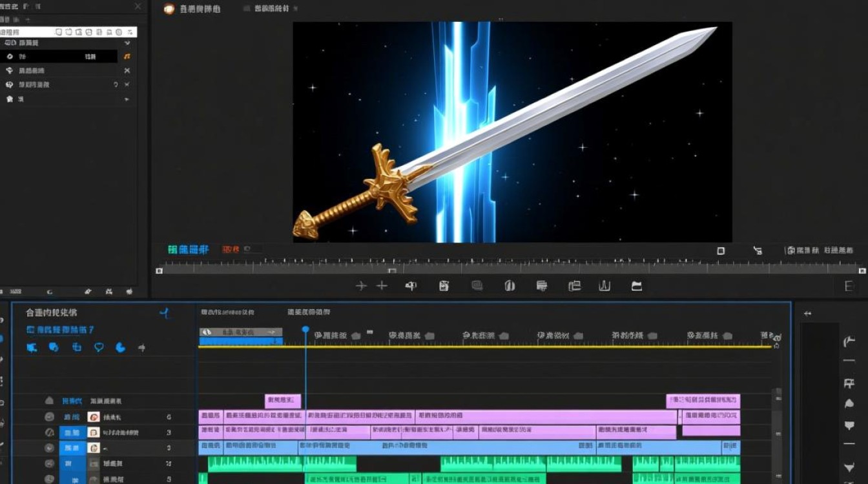Select the blue pie-shaped tool icon in timeline header
This screenshot has width=868, height=484.
120,348
